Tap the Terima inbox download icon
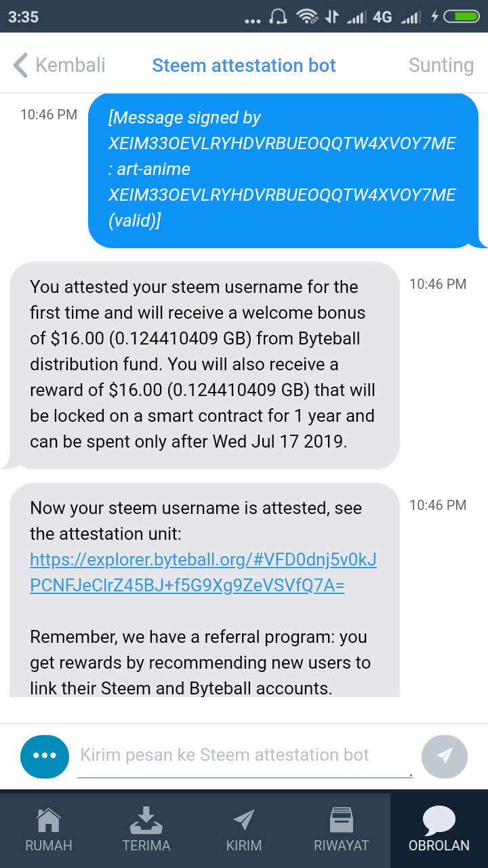Image resolution: width=488 pixels, height=868 pixels. coord(146,821)
